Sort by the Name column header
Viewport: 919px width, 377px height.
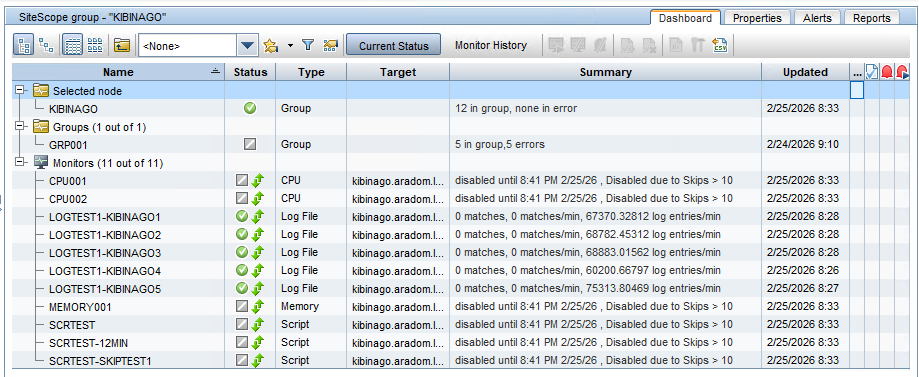(118, 72)
